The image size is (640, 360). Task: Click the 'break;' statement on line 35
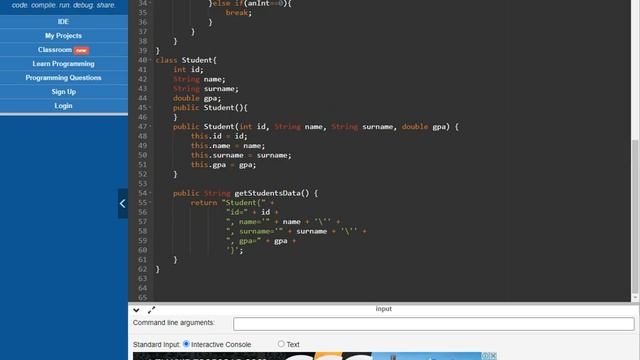pyautogui.click(x=239, y=13)
